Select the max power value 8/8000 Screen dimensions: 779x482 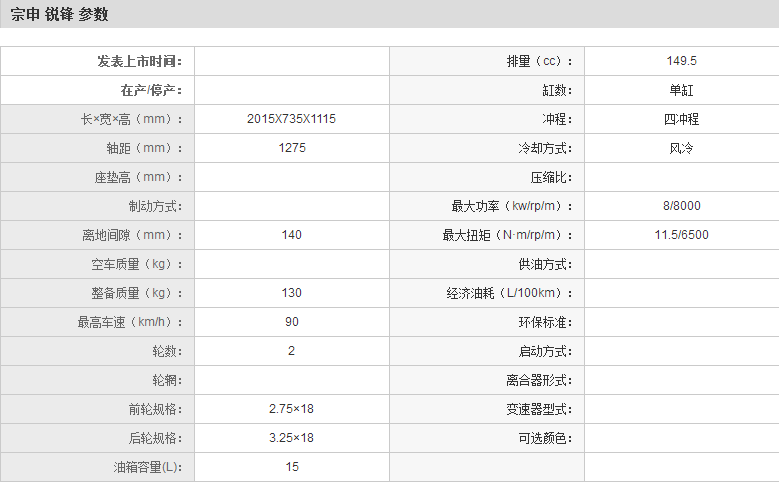click(x=681, y=206)
